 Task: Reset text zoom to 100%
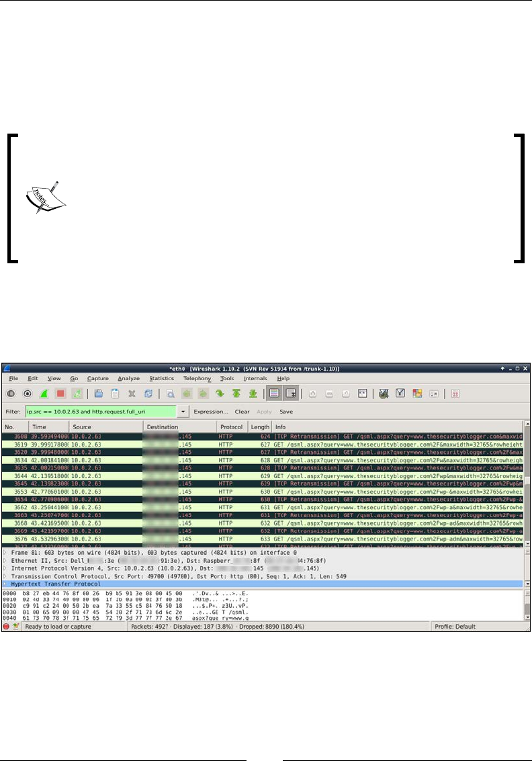coord(346,394)
